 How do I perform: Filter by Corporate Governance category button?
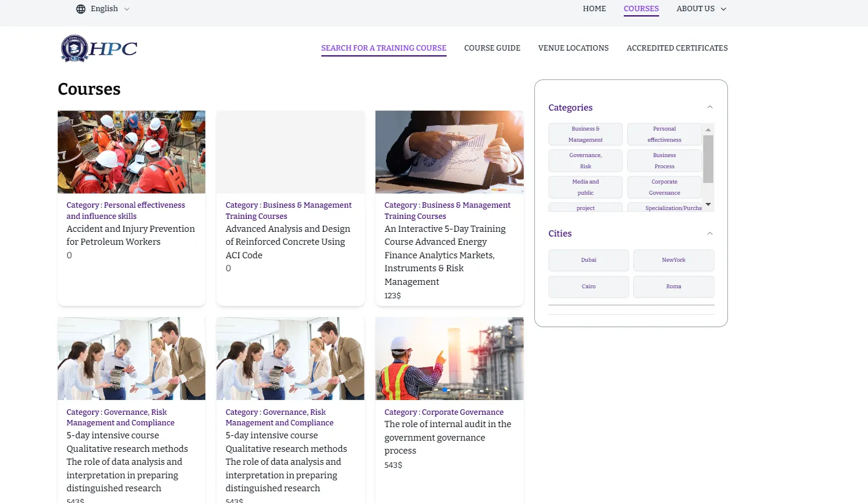664,187
